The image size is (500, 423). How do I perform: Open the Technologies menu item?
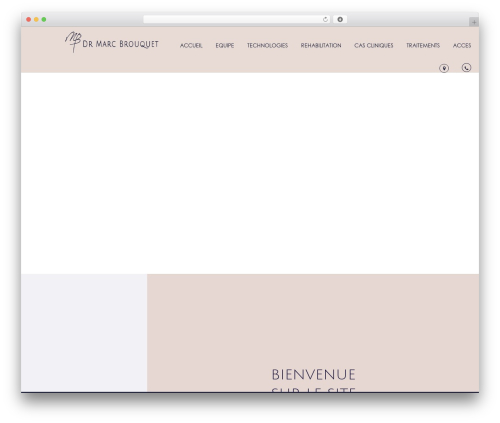click(x=267, y=45)
